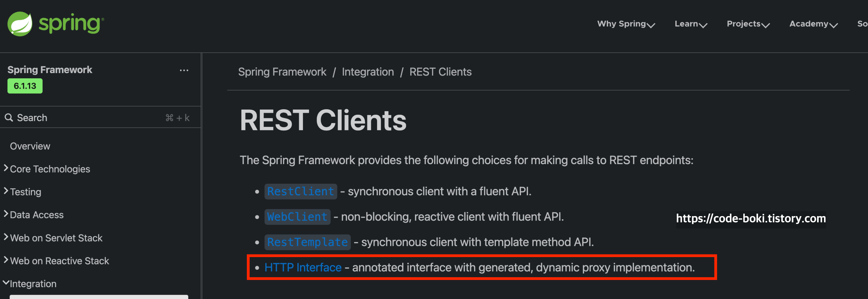Open the HTTP Interface link
This screenshot has width=868, height=299.
point(303,268)
